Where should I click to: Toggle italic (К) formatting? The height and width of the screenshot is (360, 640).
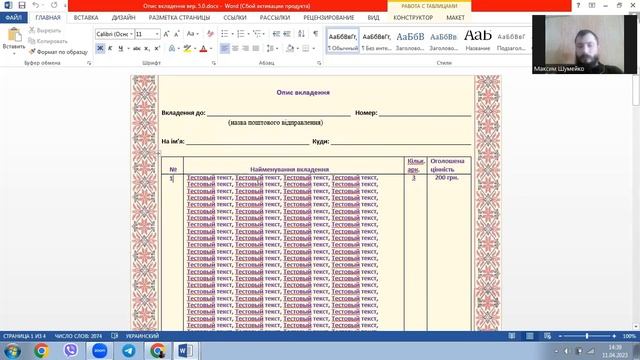click(x=110, y=49)
